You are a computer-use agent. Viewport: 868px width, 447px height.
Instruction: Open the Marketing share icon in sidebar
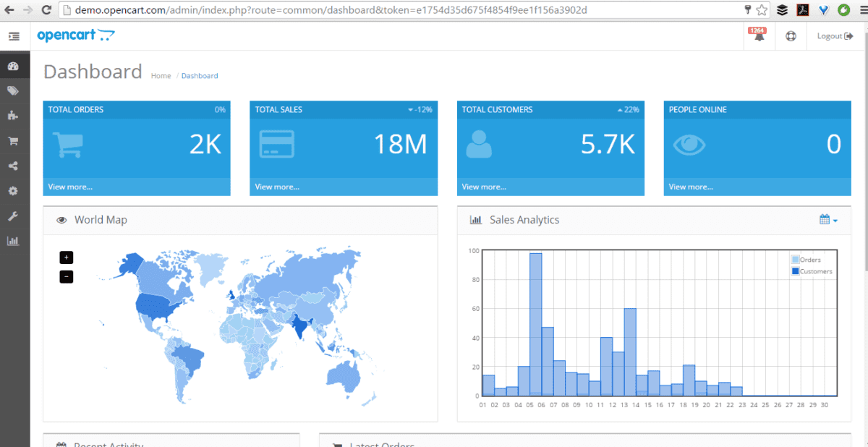pos(13,166)
